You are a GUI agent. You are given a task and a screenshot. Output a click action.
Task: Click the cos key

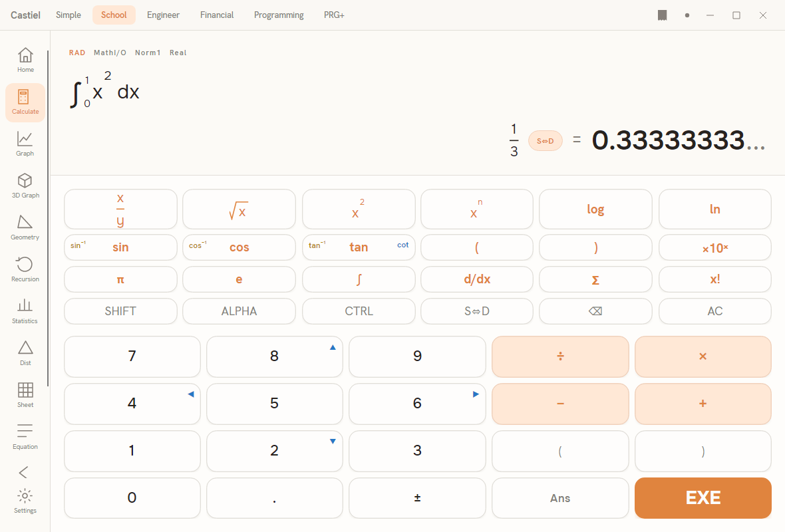(239, 247)
